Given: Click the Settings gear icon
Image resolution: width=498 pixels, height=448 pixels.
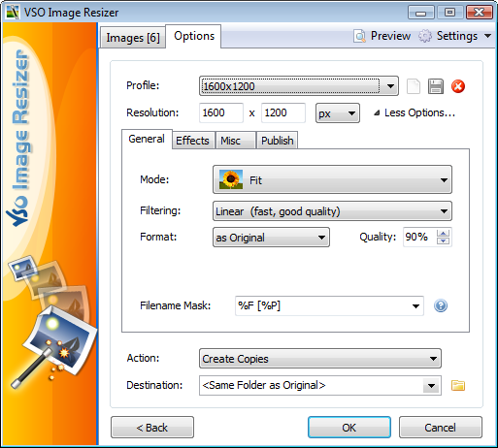Looking at the screenshot, I should pyautogui.click(x=425, y=36).
